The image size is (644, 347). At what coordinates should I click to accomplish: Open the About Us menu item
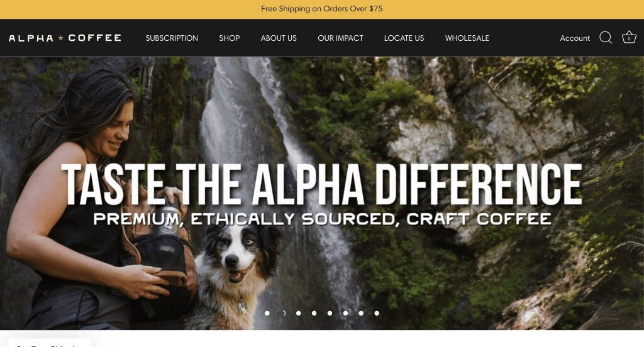[279, 38]
